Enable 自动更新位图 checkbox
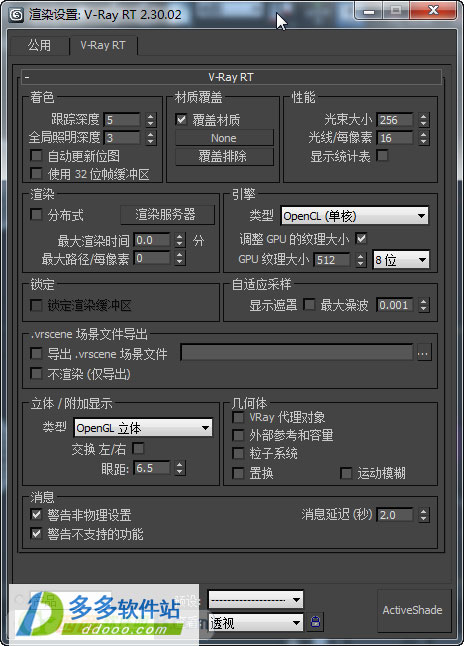The image size is (464, 646). click(36, 155)
